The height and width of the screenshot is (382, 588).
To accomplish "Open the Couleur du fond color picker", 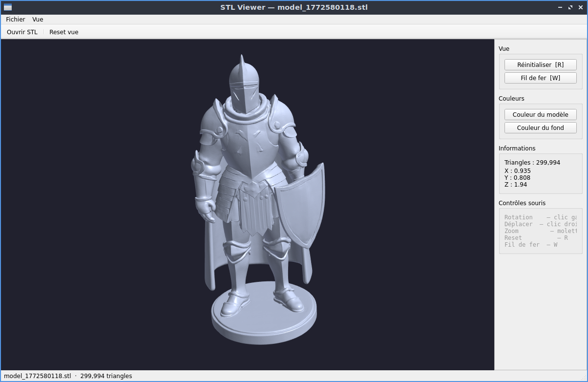I will [541, 127].
